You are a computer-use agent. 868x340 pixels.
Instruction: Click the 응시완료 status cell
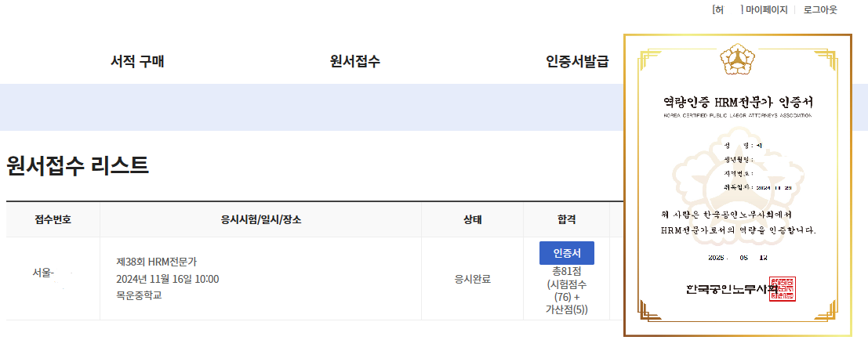[x=472, y=279]
